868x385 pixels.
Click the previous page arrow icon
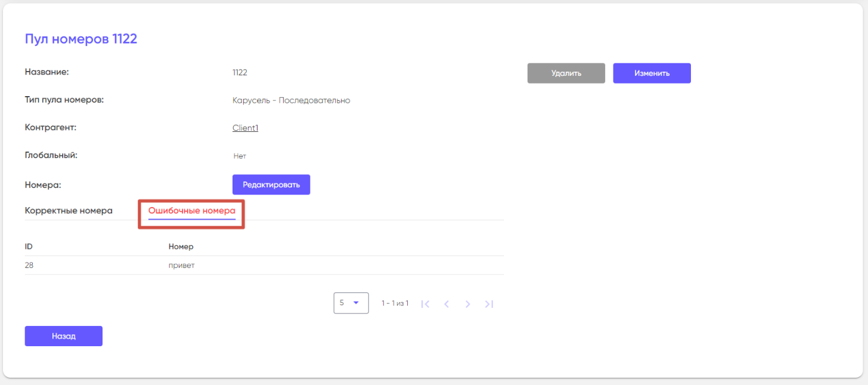tap(446, 304)
